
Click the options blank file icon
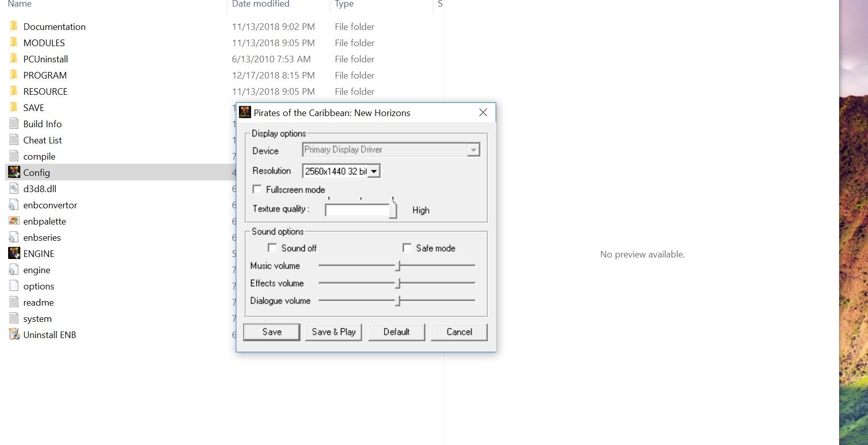pos(14,286)
